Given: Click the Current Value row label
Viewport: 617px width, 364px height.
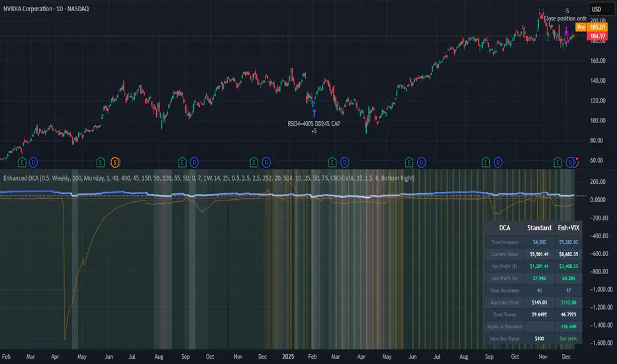Looking at the screenshot, I should click(x=504, y=254).
